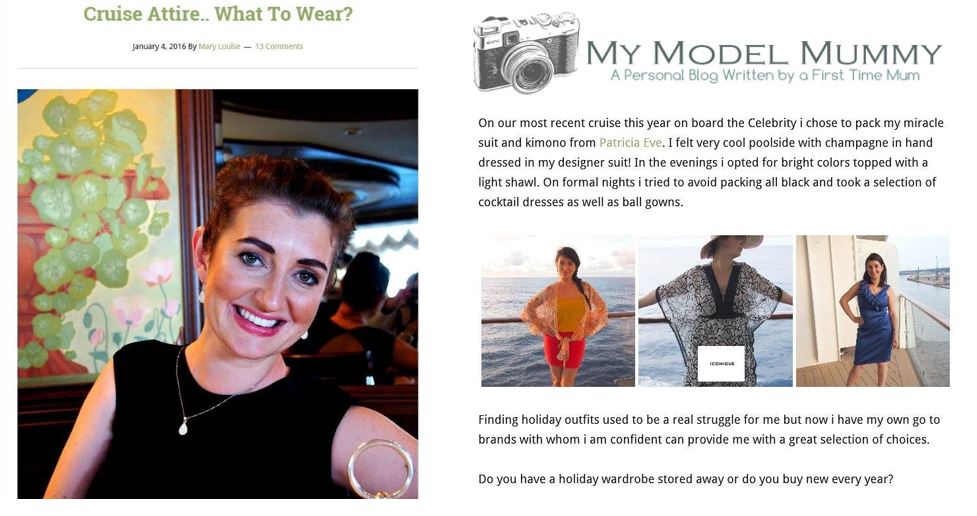Click the vintage camera logo icon
This screenshot has width=977, height=516.
pos(527,52)
